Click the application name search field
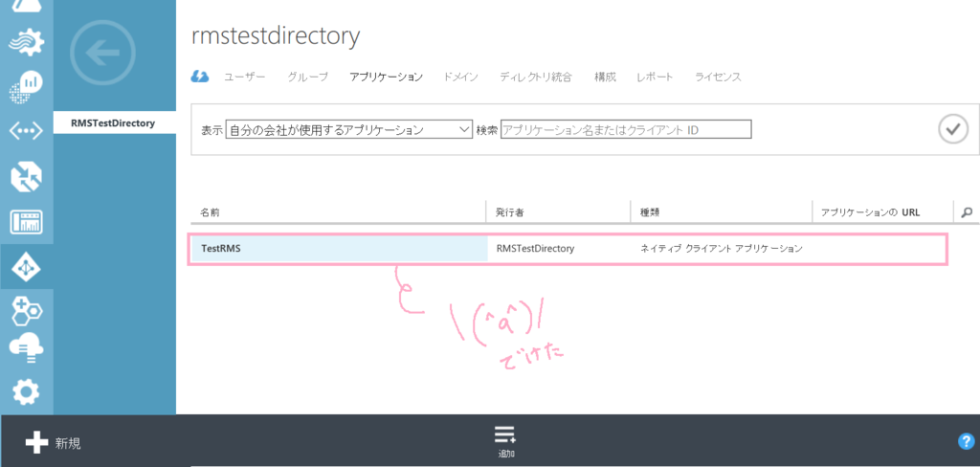This screenshot has width=980, height=467. point(626,130)
